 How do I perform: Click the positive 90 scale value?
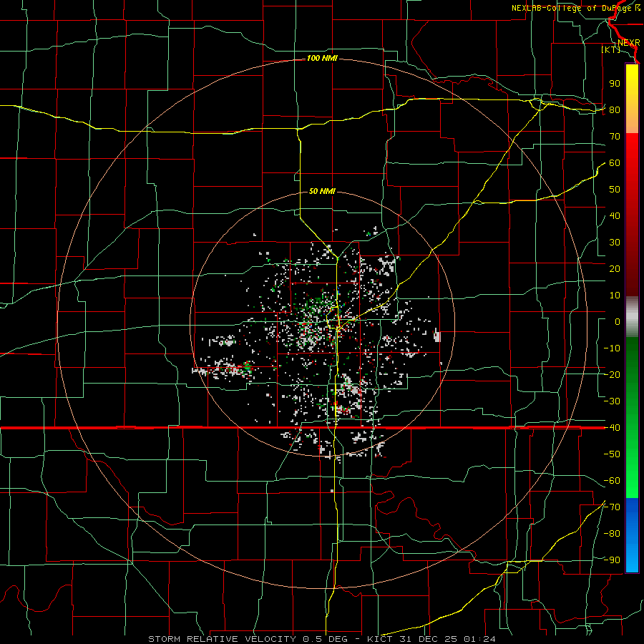pyautogui.click(x=615, y=84)
